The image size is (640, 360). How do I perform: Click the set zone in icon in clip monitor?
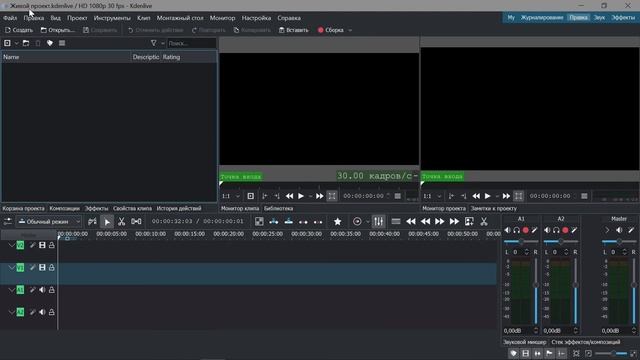pyautogui.click(x=264, y=196)
